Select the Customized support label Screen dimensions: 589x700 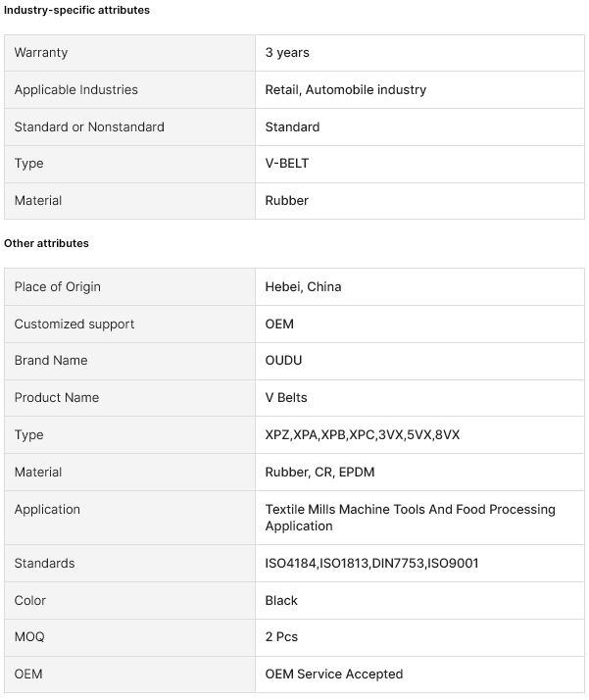(74, 325)
